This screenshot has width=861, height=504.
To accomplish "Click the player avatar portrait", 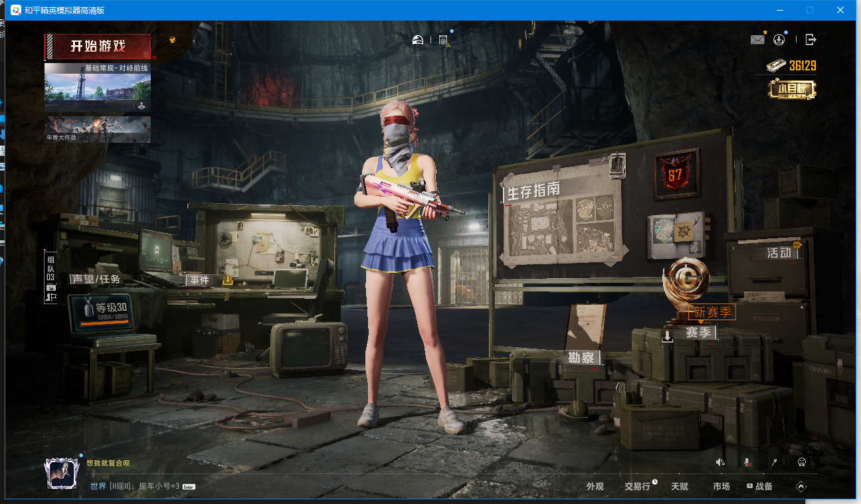I will 61,473.
